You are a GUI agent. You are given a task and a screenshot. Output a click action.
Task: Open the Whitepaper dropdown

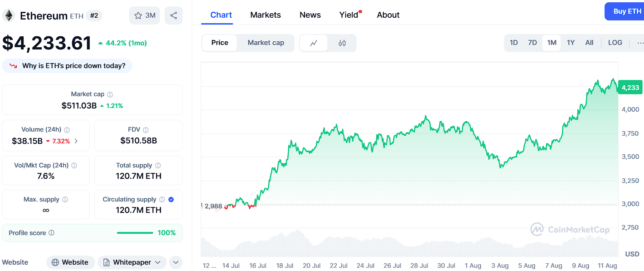[132, 262]
